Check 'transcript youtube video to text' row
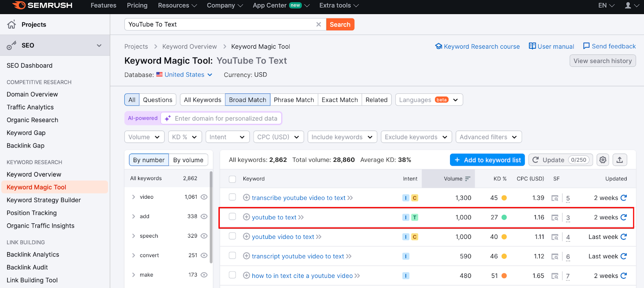This screenshot has height=288, width=644. [x=232, y=255]
